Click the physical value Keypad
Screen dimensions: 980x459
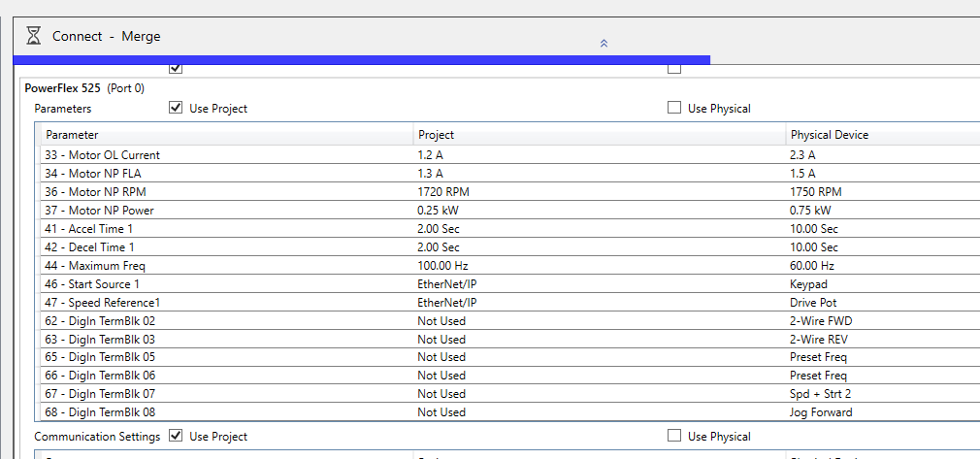click(809, 284)
